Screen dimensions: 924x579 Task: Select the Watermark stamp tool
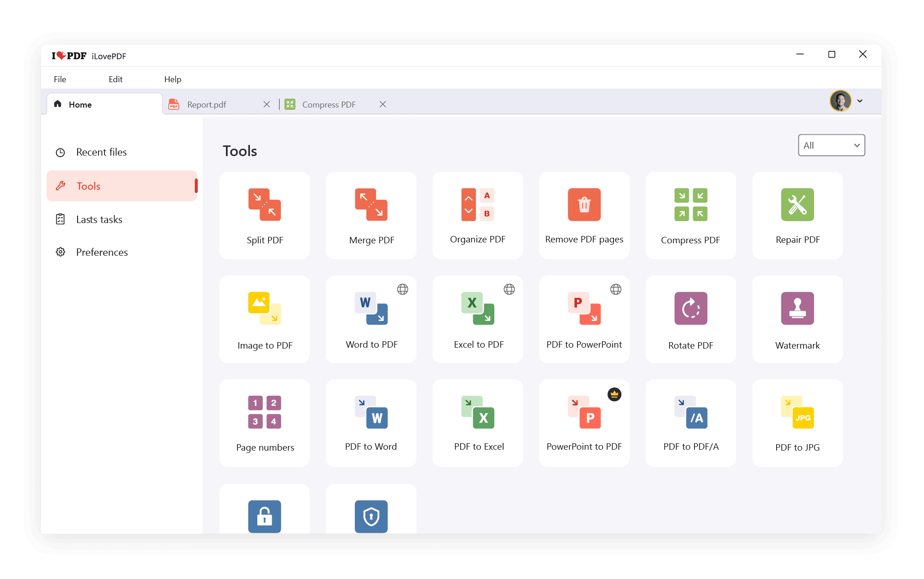point(797,319)
